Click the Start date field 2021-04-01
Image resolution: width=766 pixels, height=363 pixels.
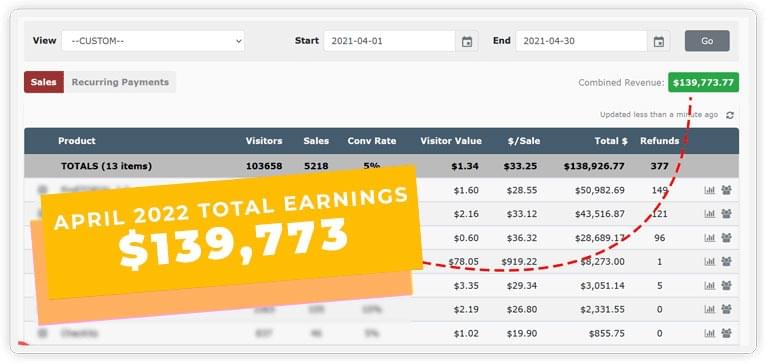pyautogui.click(x=389, y=41)
